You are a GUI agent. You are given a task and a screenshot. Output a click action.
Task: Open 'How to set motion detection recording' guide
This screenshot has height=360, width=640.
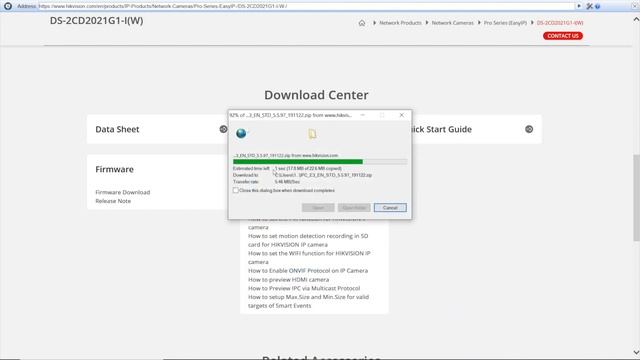(x=308, y=240)
